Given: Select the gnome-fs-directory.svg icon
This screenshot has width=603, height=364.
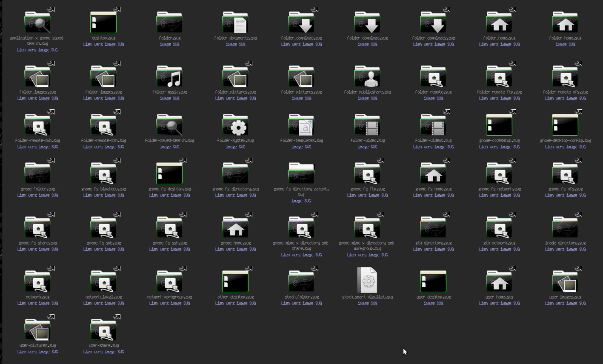Looking at the screenshot, I should [x=235, y=173].
